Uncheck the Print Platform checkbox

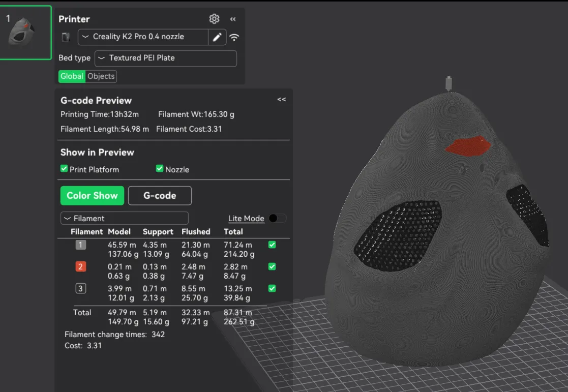(64, 169)
